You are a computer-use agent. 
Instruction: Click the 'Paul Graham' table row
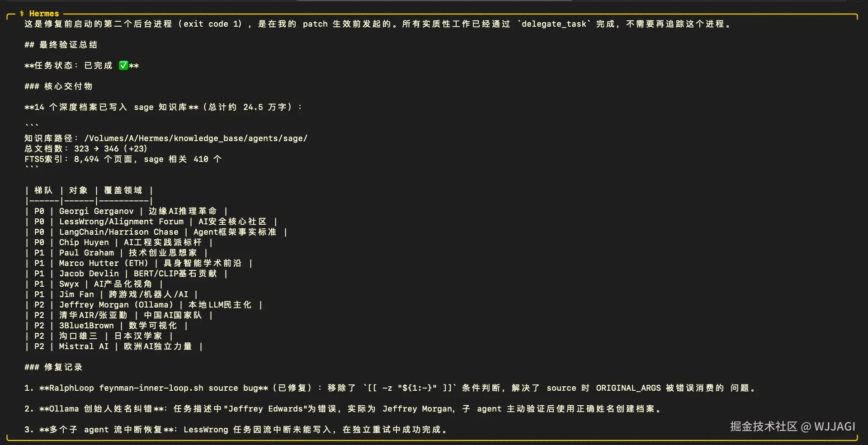click(x=116, y=253)
